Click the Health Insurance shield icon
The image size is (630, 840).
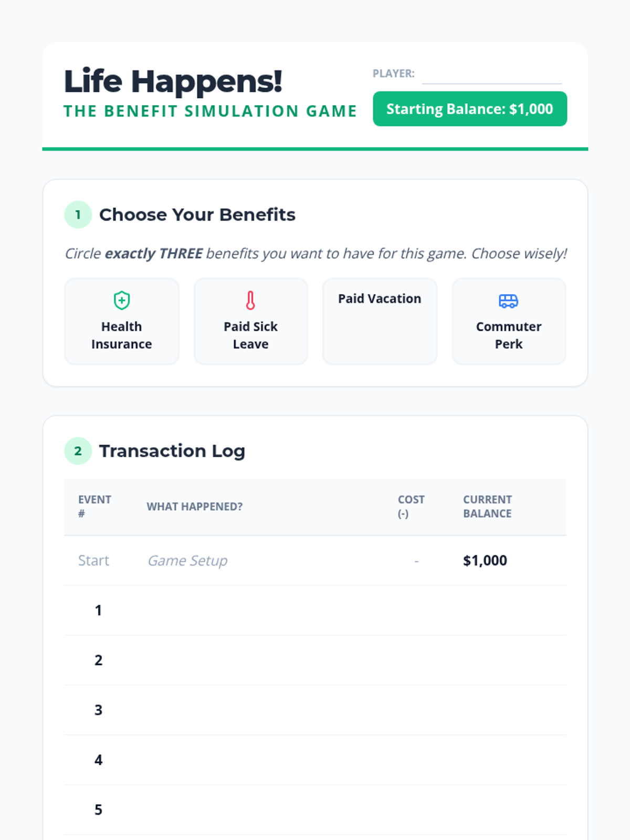click(x=122, y=301)
